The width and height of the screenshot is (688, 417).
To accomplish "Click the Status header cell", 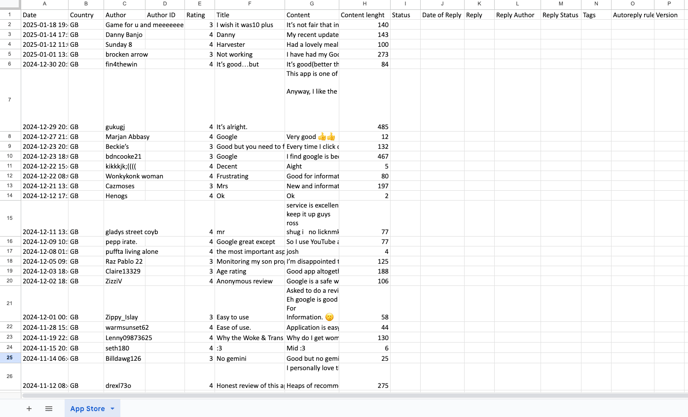I will tap(405, 15).
